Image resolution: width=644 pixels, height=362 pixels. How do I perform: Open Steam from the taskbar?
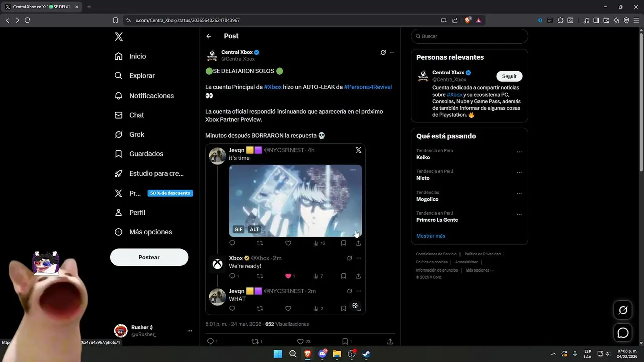tap(366, 354)
